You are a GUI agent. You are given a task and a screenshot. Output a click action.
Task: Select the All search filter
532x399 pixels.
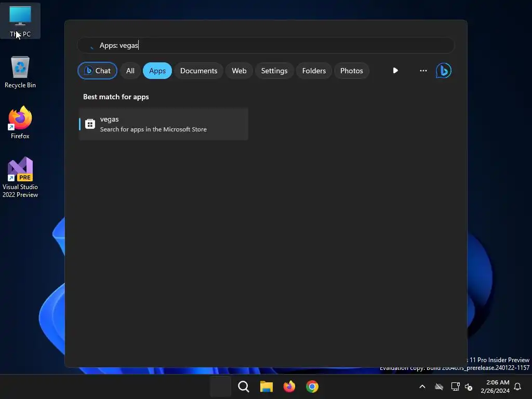[x=130, y=71]
